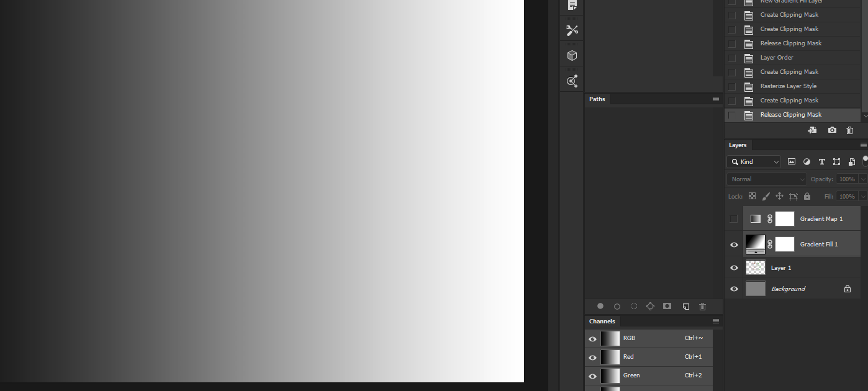Stroke path with brush in Paths panel
The width and height of the screenshot is (868, 391).
[617, 306]
